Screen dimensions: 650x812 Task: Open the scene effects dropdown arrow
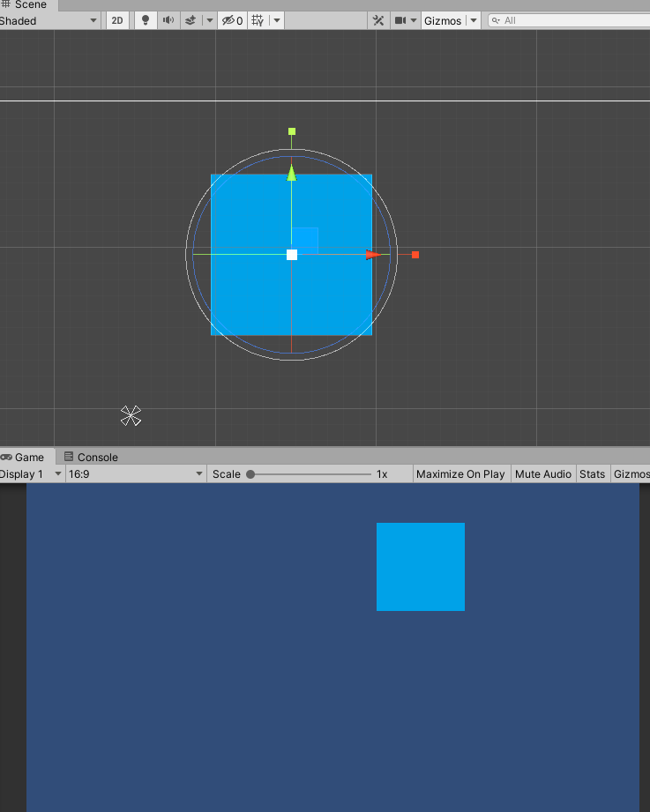(209, 20)
